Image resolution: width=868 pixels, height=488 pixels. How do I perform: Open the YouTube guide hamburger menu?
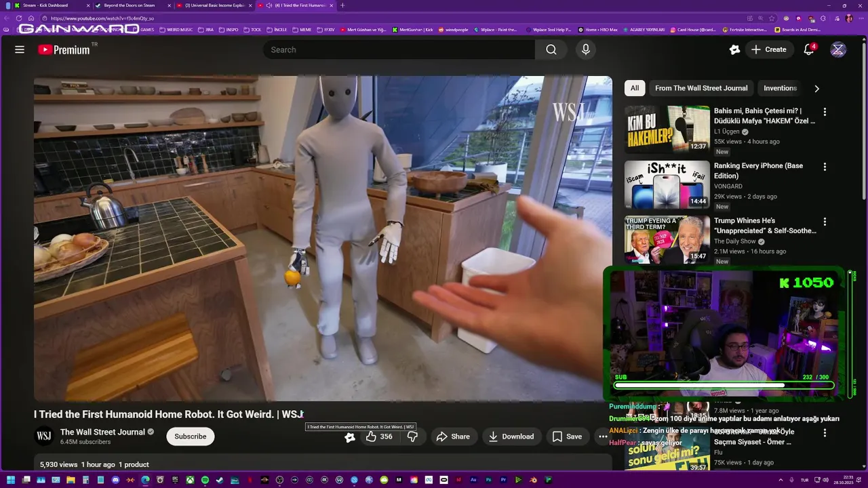click(x=20, y=49)
